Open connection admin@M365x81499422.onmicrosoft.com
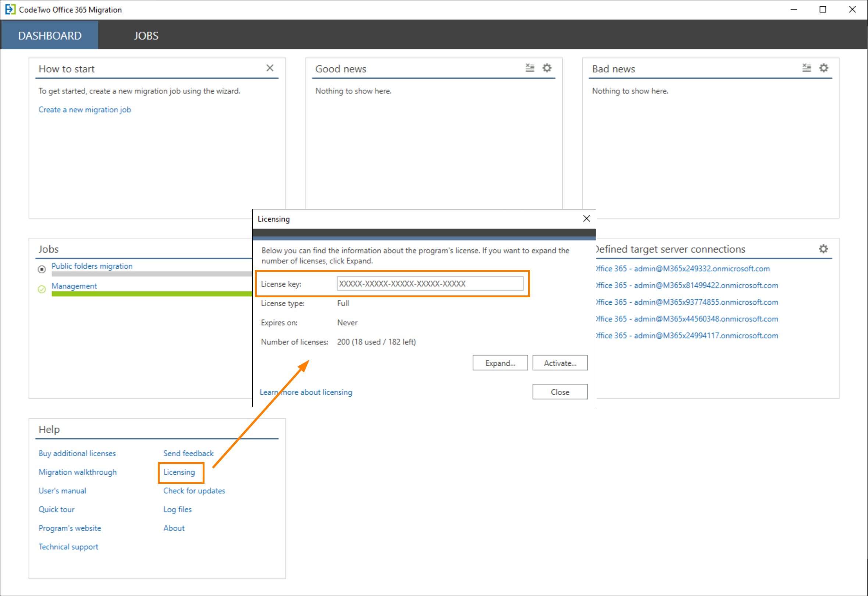This screenshot has height=596, width=868. tap(687, 285)
